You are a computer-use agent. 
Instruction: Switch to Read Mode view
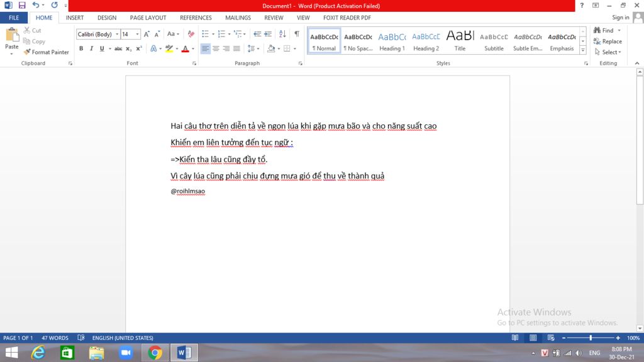pos(514,337)
